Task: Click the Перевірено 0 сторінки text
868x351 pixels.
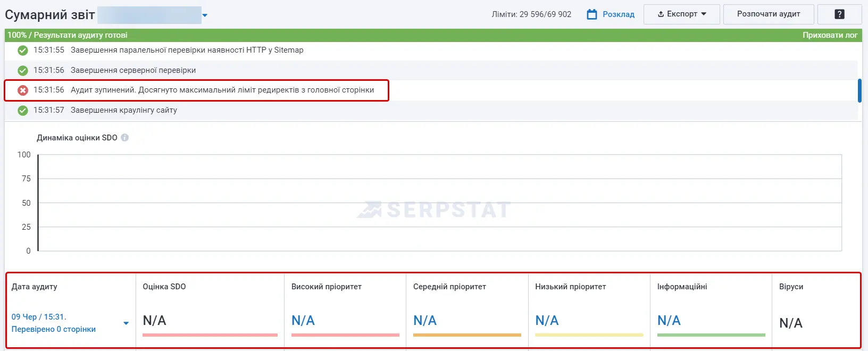Action: click(x=54, y=329)
